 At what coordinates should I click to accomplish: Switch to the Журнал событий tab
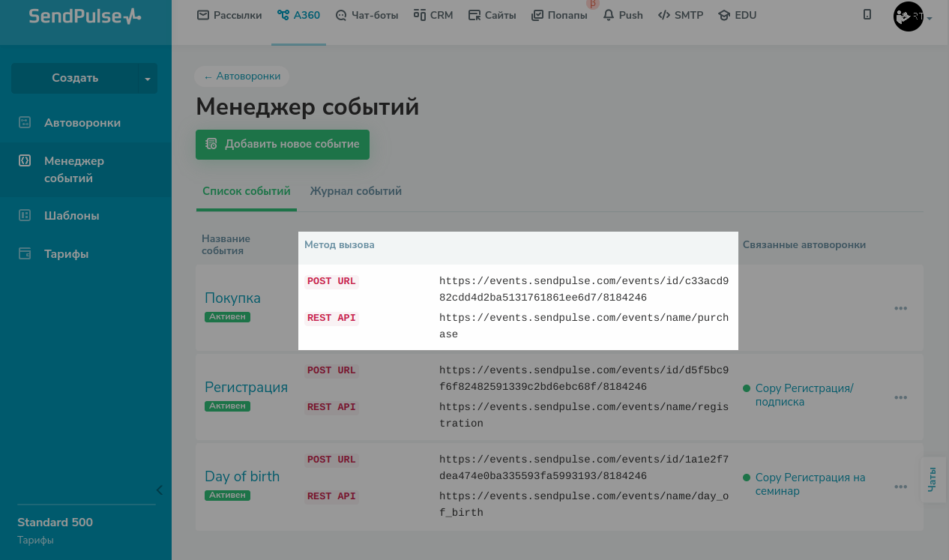click(356, 191)
